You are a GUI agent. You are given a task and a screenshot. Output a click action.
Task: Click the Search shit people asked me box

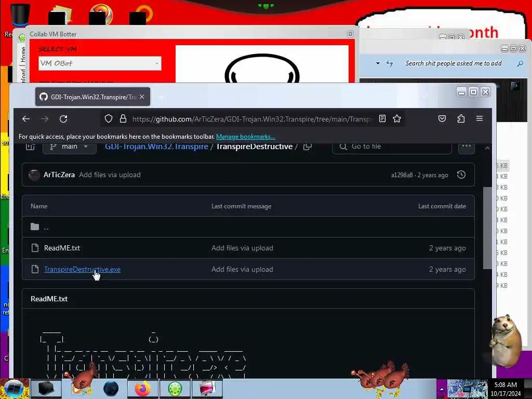pos(453,63)
